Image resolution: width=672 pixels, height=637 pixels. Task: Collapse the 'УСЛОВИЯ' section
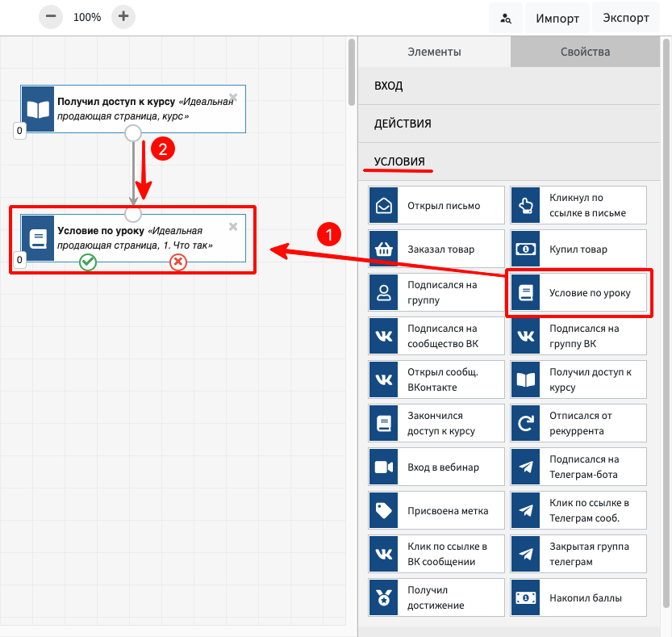[514, 161]
